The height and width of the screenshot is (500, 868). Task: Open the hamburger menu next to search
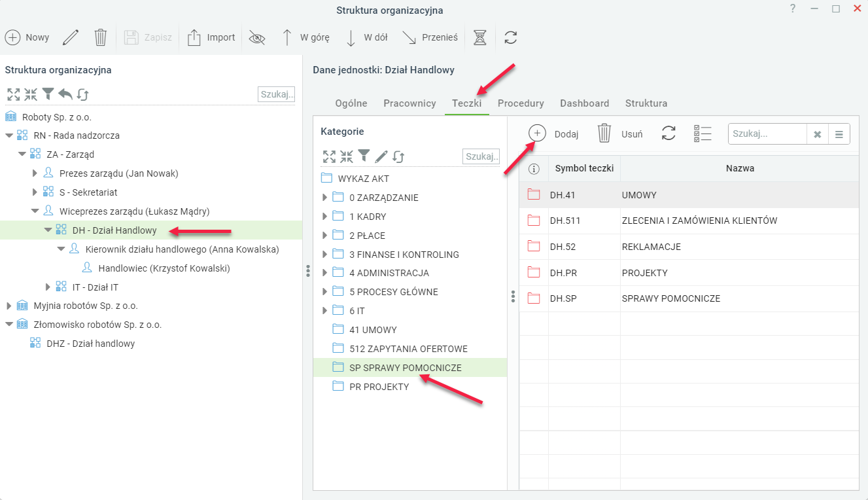pyautogui.click(x=839, y=134)
